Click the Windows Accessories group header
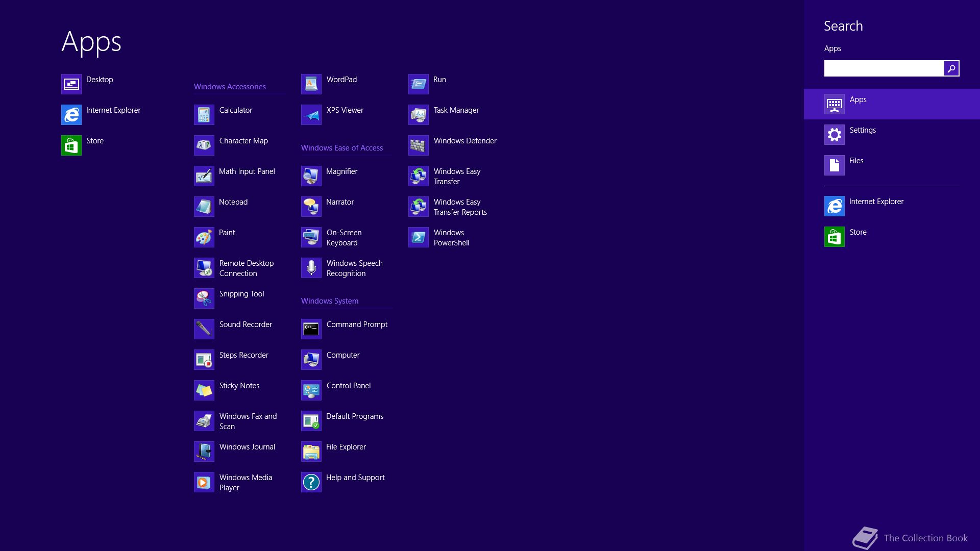This screenshot has height=551, width=980. point(230,87)
